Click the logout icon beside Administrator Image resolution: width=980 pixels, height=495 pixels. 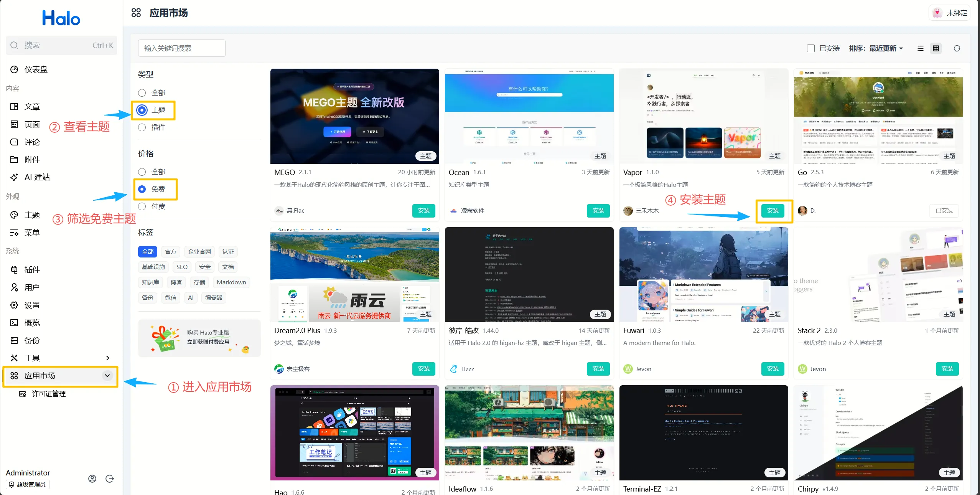110,478
